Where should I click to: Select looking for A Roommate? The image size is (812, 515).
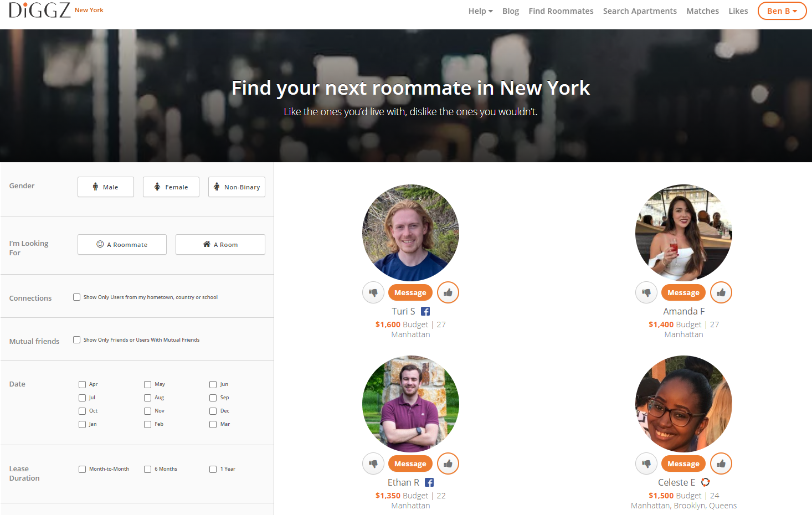pos(122,245)
